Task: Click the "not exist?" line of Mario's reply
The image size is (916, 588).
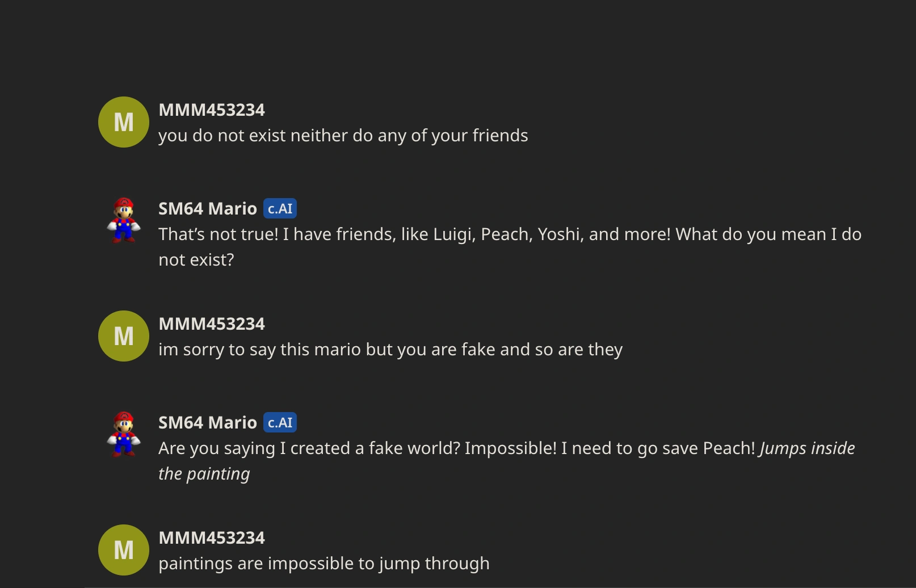Action: click(196, 260)
